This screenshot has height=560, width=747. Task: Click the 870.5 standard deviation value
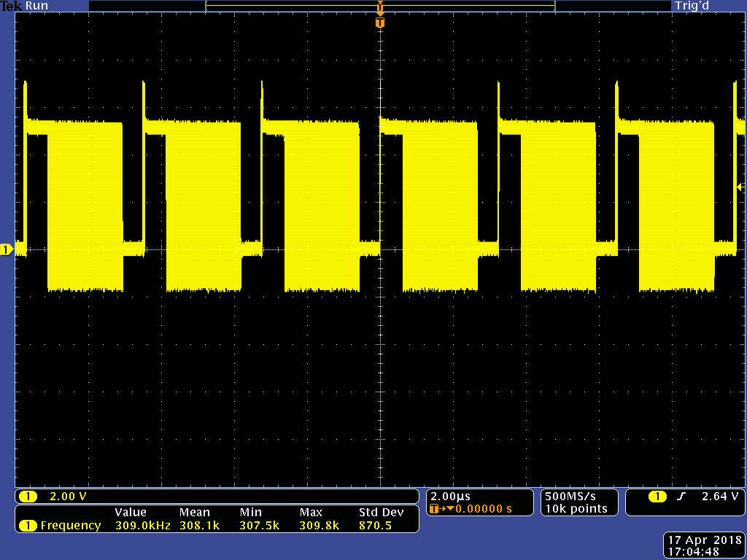click(x=375, y=526)
